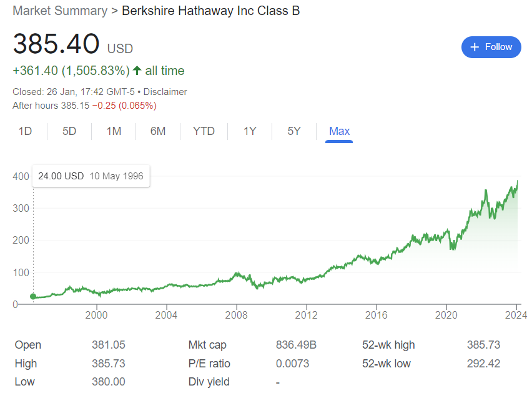Image resolution: width=532 pixels, height=398 pixels.
Task: Click the Mkt cap value 836.49B
Action: pos(297,345)
